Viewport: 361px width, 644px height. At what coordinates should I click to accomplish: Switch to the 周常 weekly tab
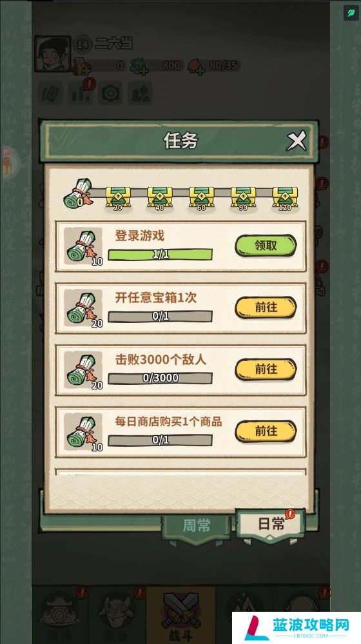tap(197, 525)
